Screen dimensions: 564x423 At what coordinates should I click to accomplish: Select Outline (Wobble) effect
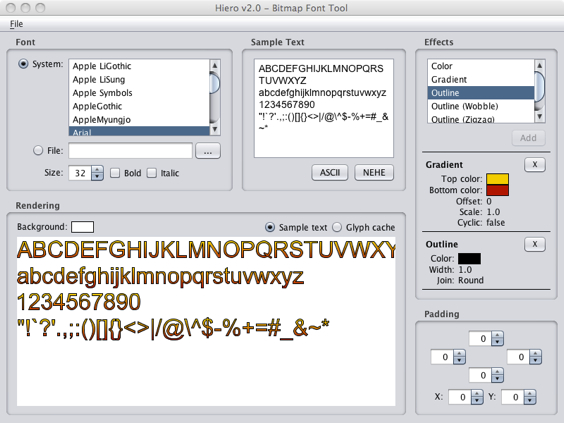481,106
